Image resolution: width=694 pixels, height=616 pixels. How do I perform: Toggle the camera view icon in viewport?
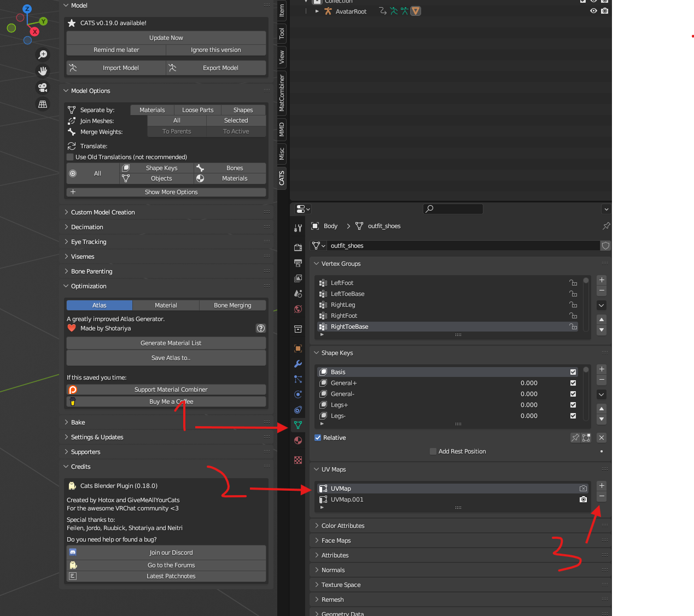pos(43,88)
